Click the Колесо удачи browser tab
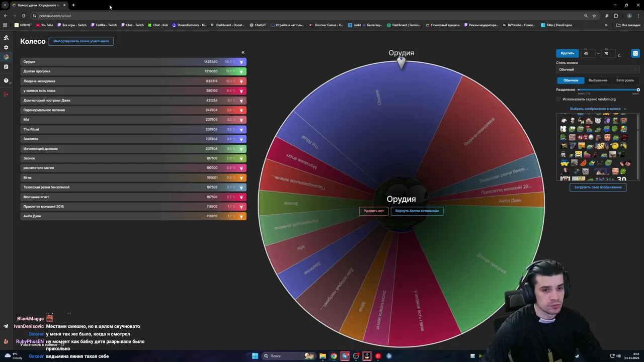The height and width of the screenshot is (362, 644). click(x=39, y=5)
